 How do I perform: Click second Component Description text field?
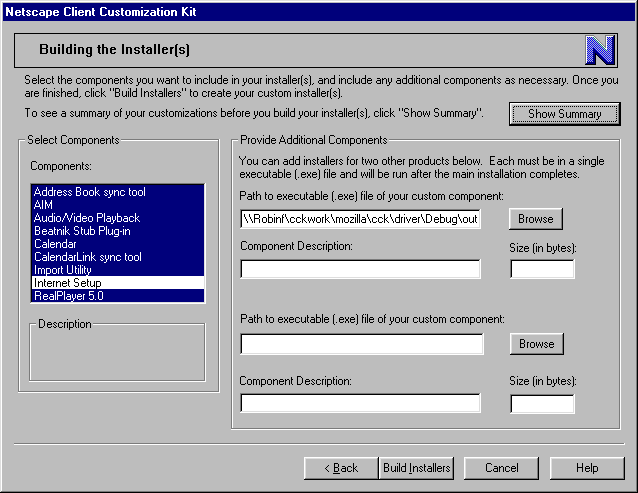click(x=361, y=404)
